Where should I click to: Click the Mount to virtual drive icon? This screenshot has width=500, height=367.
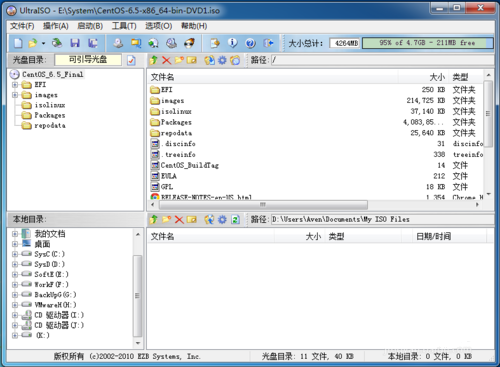tap(171, 43)
